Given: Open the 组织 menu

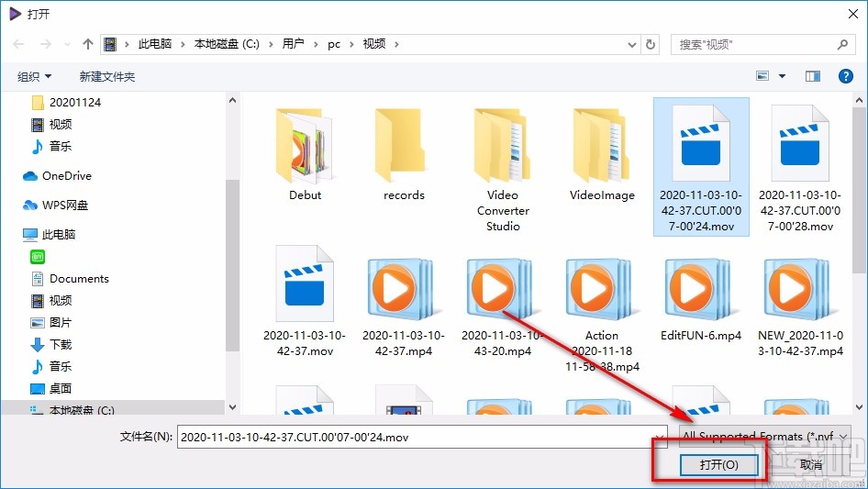Looking at the screenshot, I should (34, 76).
